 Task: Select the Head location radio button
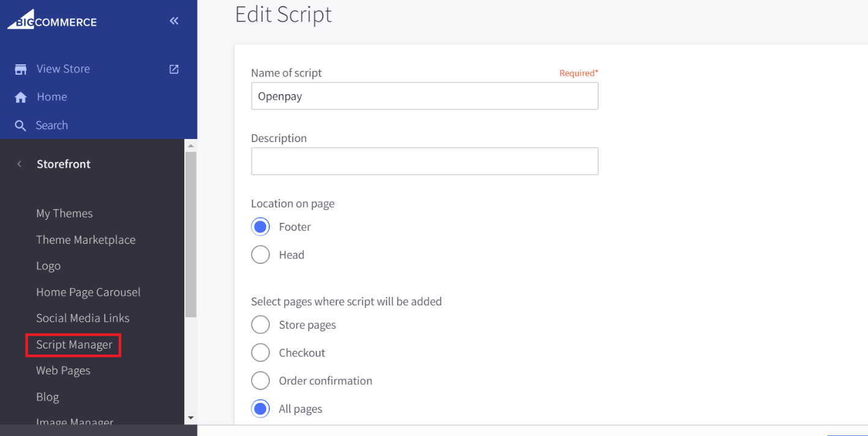(261, 255)
